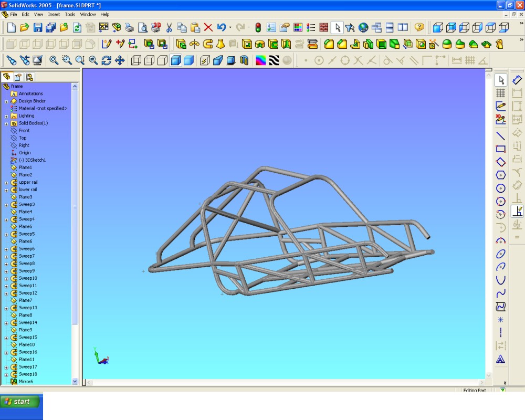The width and height of the screenshot is (525, 420).
Task: Choose the Rectangle sketch tool
Action: click(501, 149)
